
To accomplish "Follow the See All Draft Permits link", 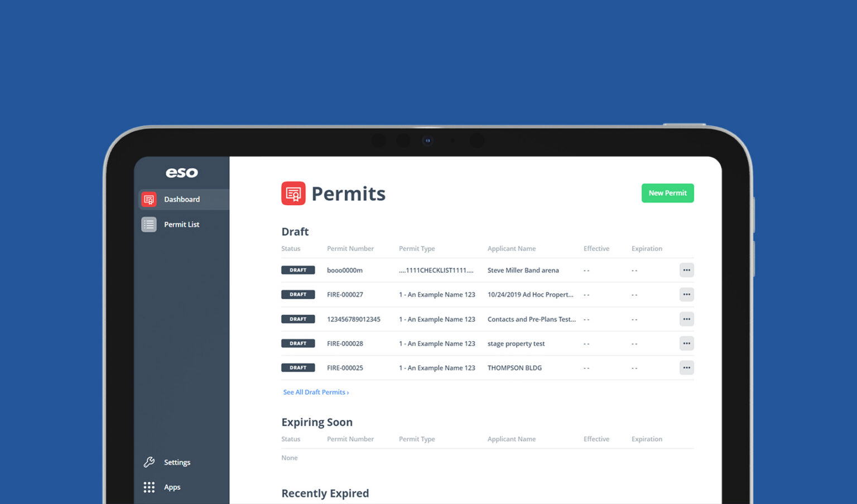I will click(x=316, y=392).
